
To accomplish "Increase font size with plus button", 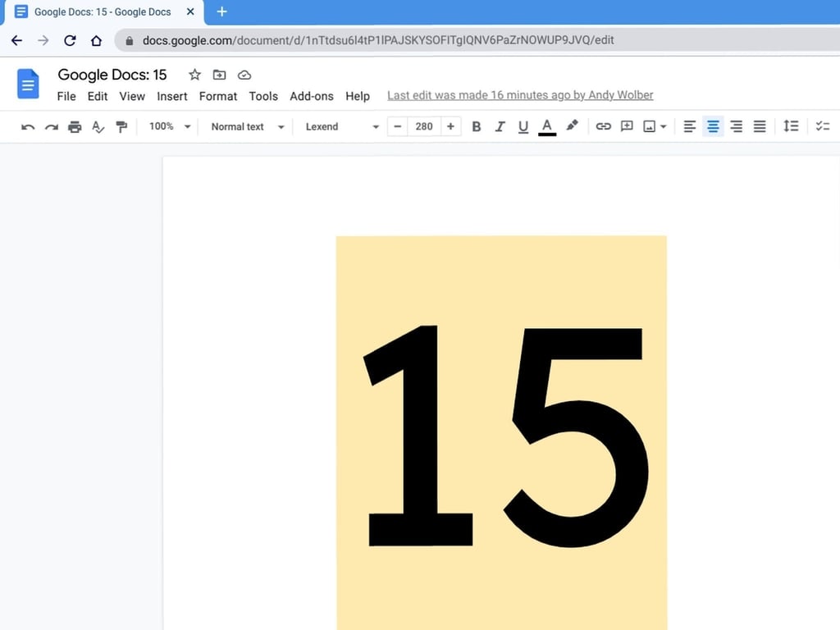I will click(x=450, y=126).
